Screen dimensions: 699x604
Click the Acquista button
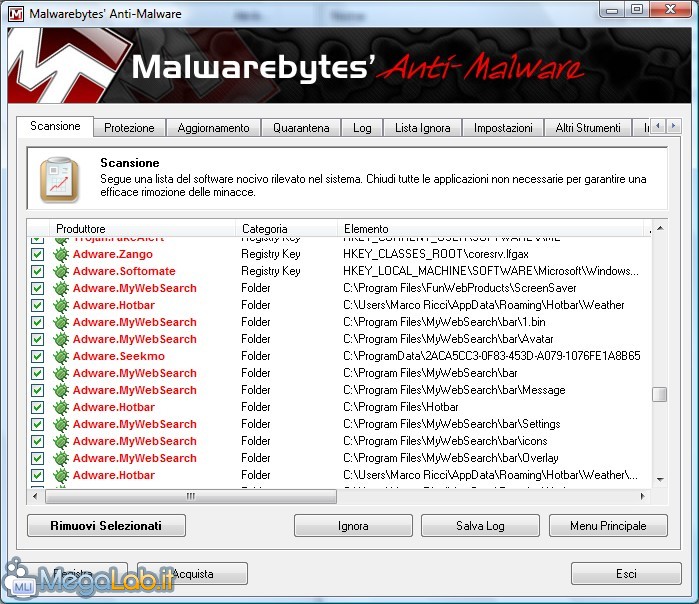(192, 573)
